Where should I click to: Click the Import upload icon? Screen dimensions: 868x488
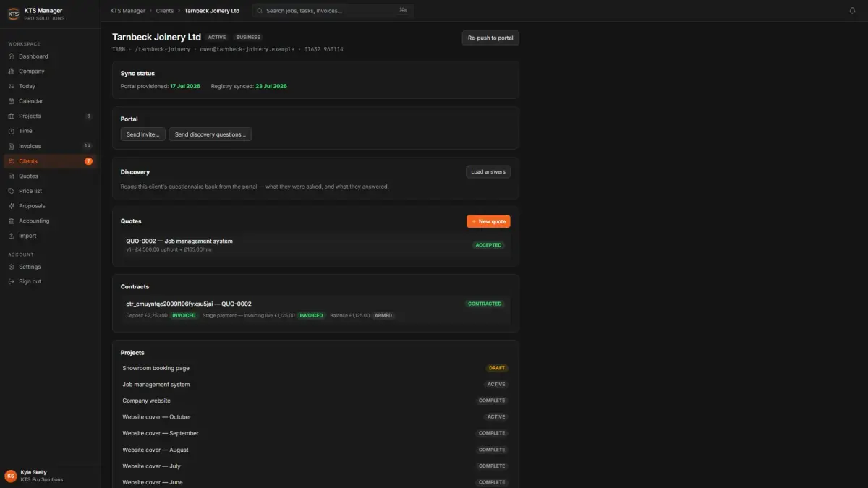pyautogui.click(x=12, y=236)
